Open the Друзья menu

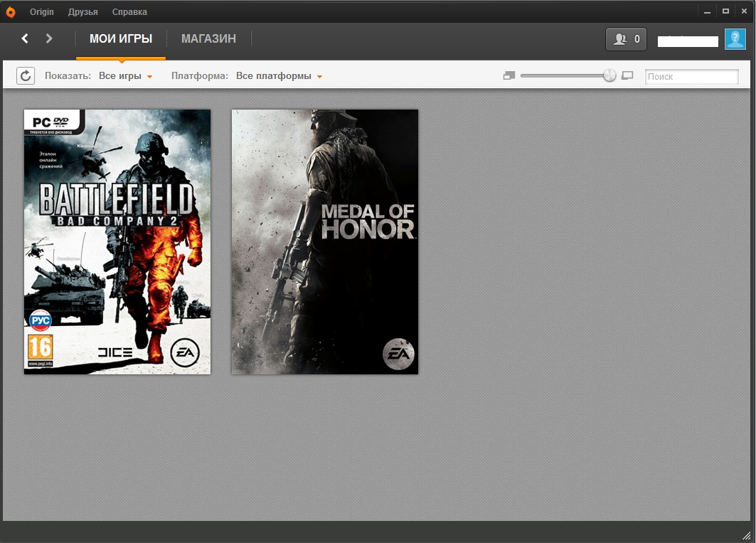click(x=83, y=12)
